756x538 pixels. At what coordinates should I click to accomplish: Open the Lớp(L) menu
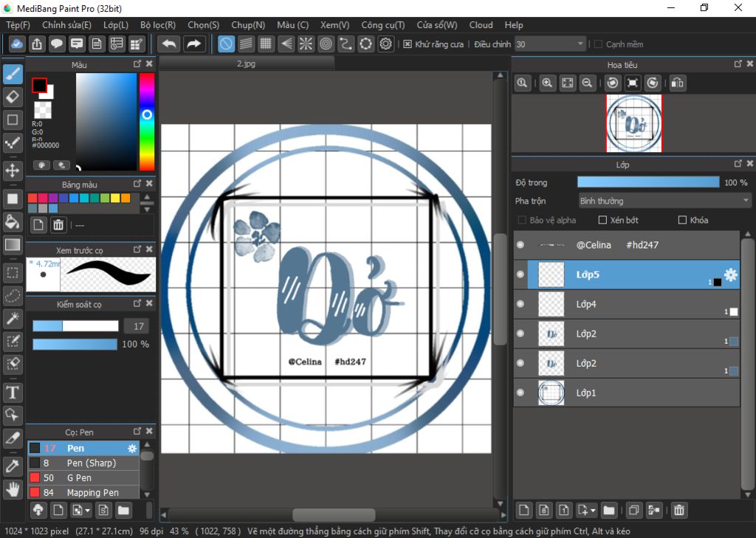coord(116,24)
